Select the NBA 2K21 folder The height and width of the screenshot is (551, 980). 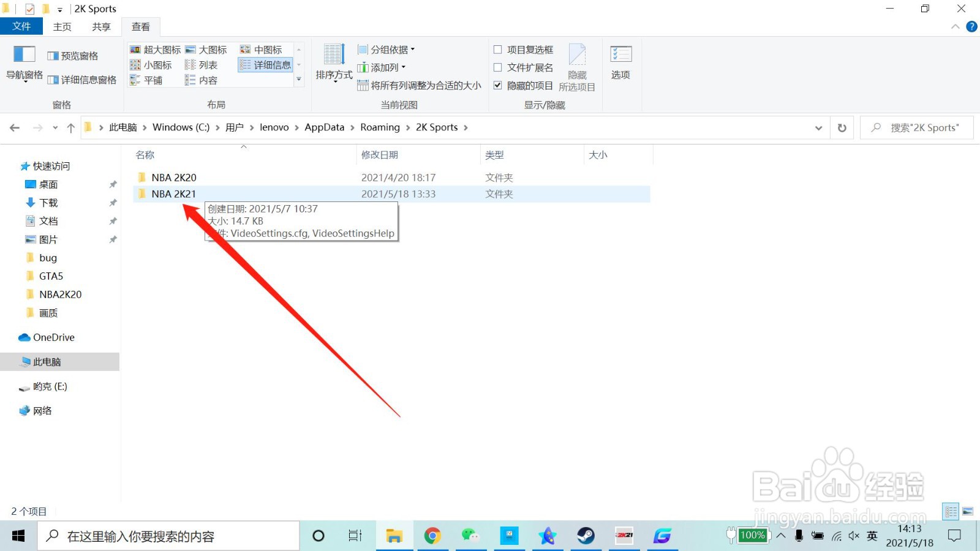click(392, 194)
